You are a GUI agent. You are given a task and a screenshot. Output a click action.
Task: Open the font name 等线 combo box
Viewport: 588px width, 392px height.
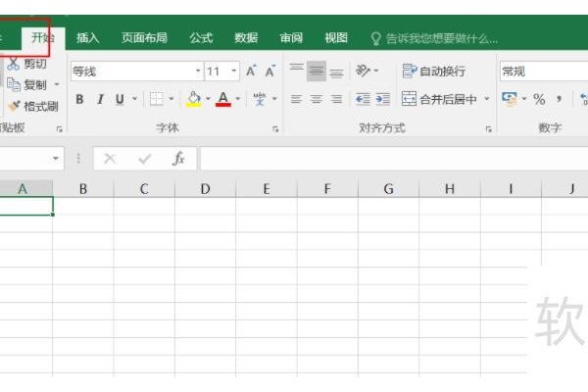coord(137,71)
